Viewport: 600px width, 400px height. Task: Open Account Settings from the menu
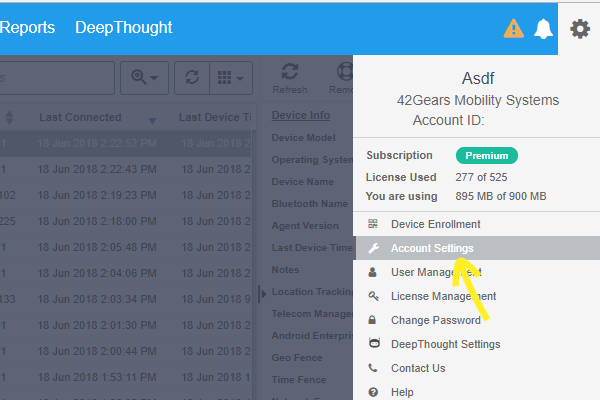point(476,248)
